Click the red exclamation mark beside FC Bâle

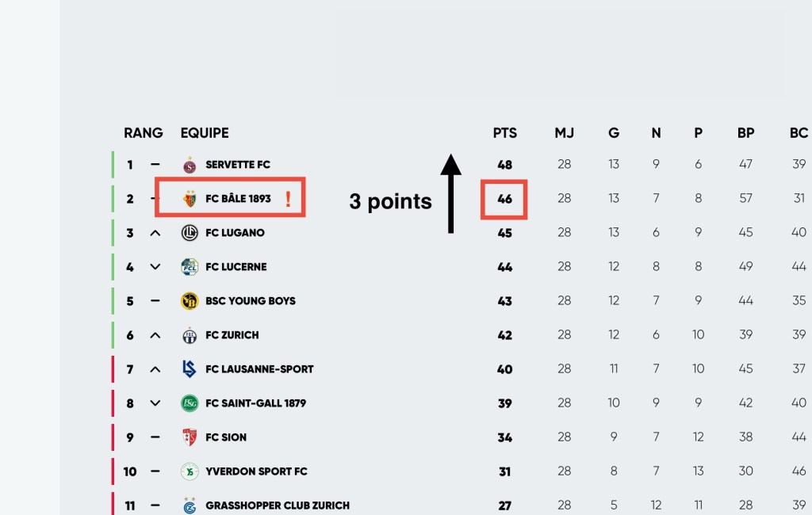pos(288,199)
